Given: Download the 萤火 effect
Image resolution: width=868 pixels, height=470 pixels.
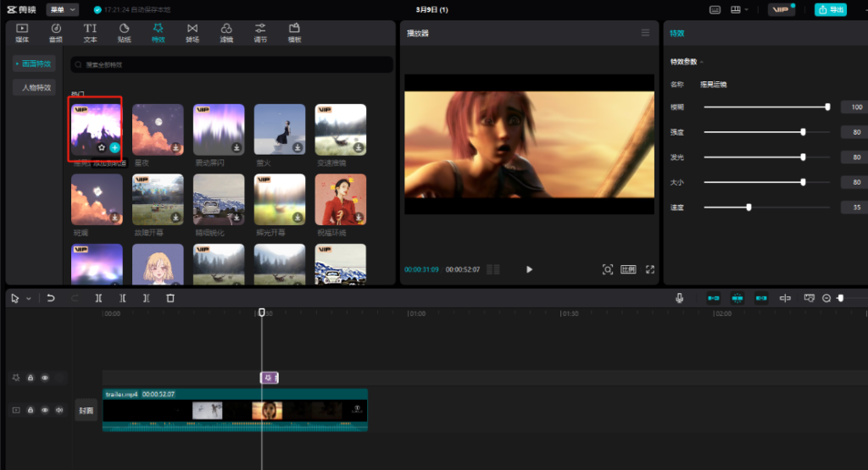Looking at the screenshot, I should click(298, 147).
